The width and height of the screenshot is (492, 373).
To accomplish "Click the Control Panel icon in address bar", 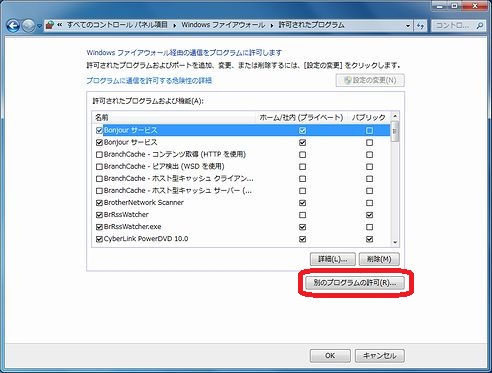I will [50, 25].
